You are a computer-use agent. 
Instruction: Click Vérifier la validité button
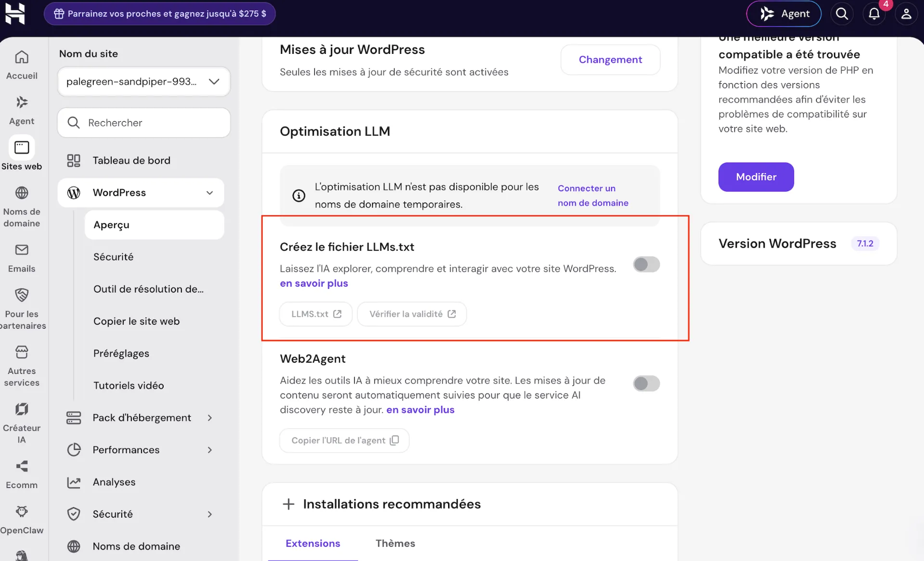[x=412, y=314]
